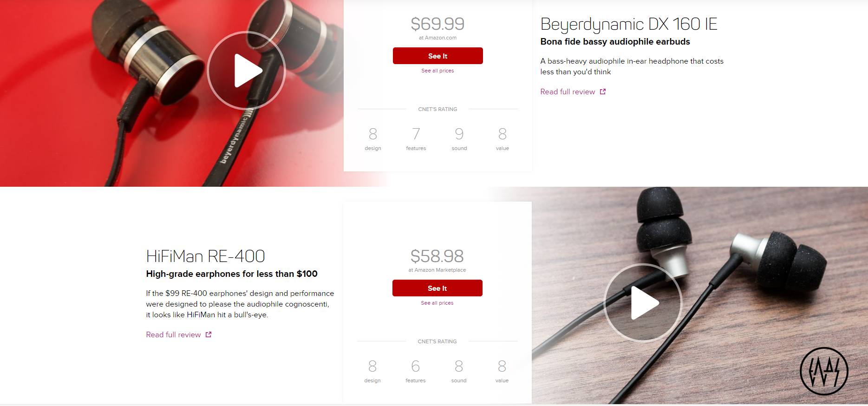Open the Beyerdynamic DX 160 IE title
Viewport: 868px width, 406px height.
click(629, 24)
